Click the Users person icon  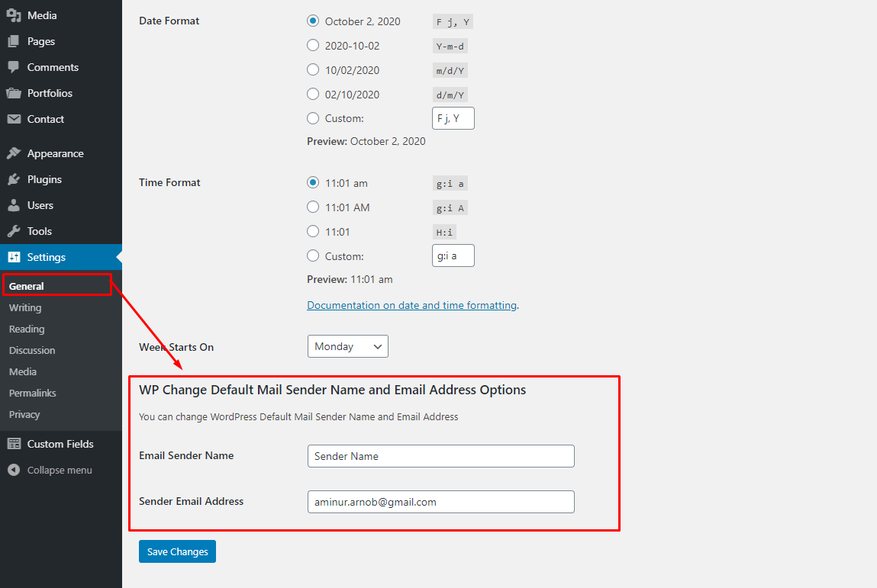tap(14, 205)
